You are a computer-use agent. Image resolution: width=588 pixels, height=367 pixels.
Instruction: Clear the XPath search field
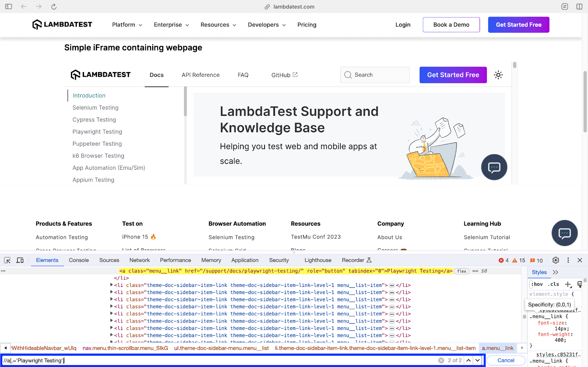pos(441,360)
